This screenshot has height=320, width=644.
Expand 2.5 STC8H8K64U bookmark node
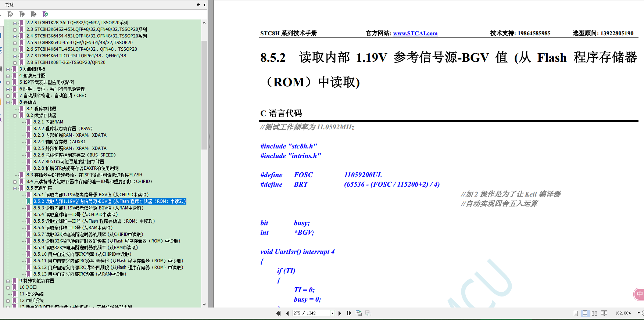(x=15, y=43)
